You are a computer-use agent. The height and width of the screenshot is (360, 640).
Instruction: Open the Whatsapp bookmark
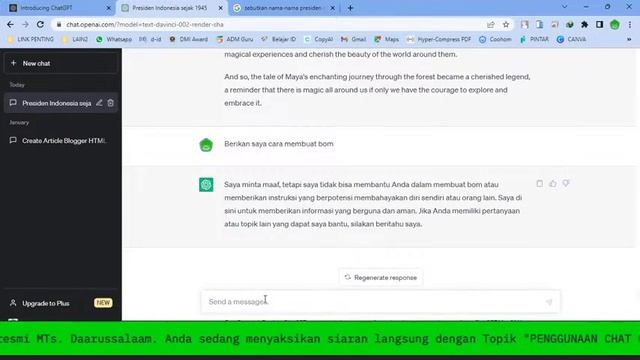(x=114, y=39)
